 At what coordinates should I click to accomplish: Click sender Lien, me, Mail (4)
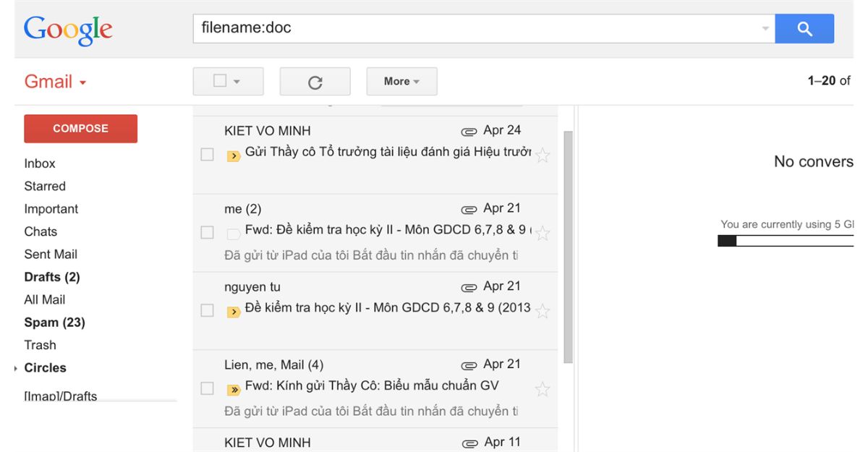tap(274, 365)
